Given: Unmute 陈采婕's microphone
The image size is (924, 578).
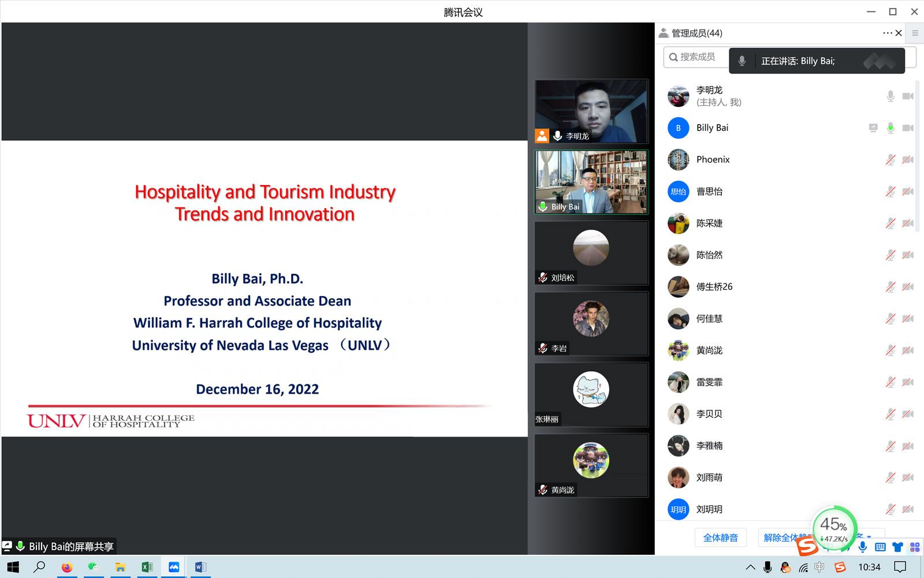Looking at the screenshot, I should tap(891, 223).
